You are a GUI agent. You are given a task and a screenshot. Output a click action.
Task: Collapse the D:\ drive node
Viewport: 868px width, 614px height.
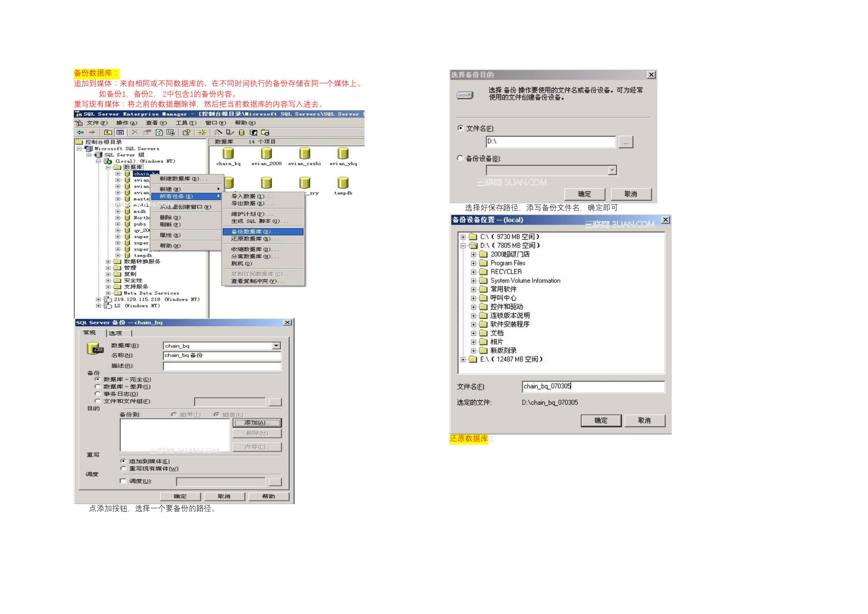coord(463,245)
